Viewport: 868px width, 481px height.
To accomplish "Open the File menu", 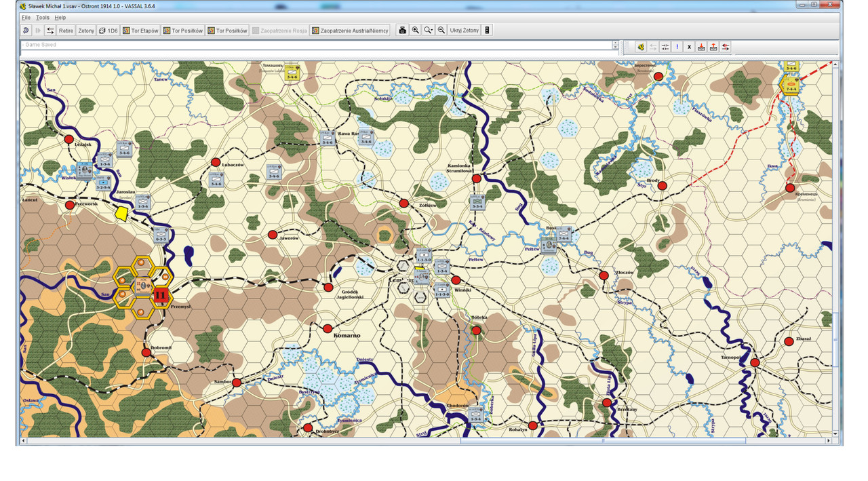I will click(x=26, y=17).
